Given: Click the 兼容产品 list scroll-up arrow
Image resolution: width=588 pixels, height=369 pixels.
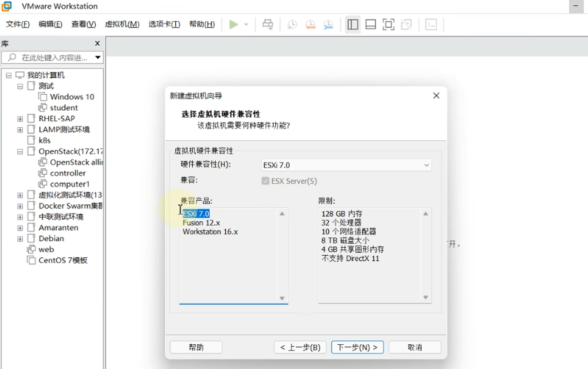Looking at the screenshot, I should [x=282, y=214].
